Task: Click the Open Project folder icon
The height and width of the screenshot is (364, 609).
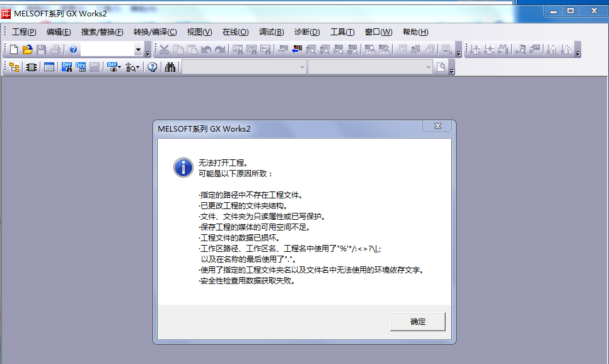Action: click(27, 50)
